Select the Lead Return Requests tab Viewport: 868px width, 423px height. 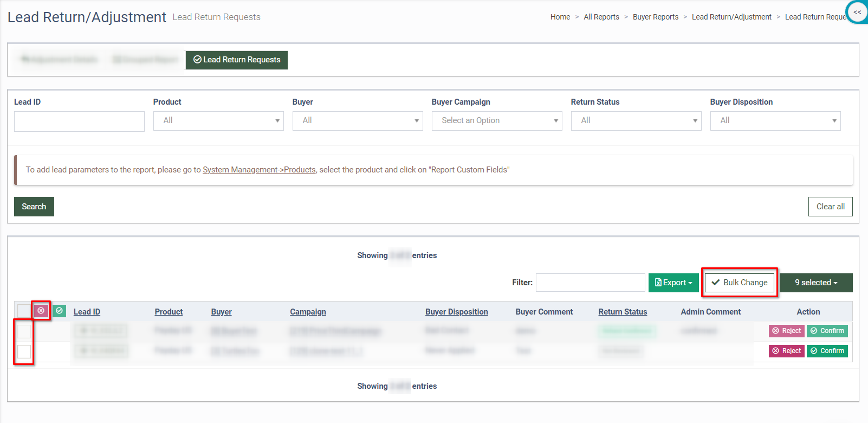[237, 60]
